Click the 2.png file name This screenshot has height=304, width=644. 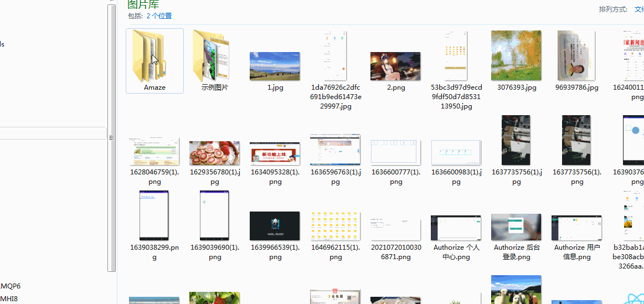tap(395, 87)
